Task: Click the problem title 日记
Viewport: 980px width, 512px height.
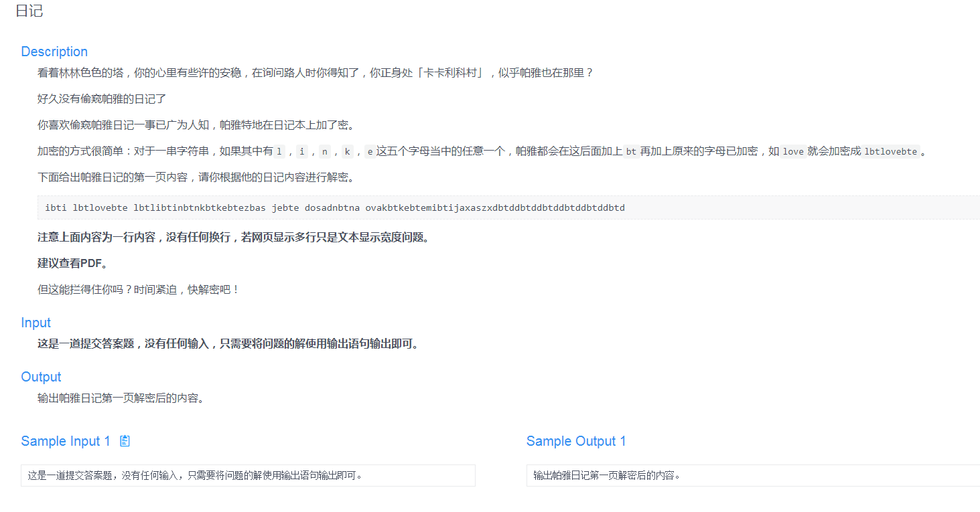Action: coord(29,11)
